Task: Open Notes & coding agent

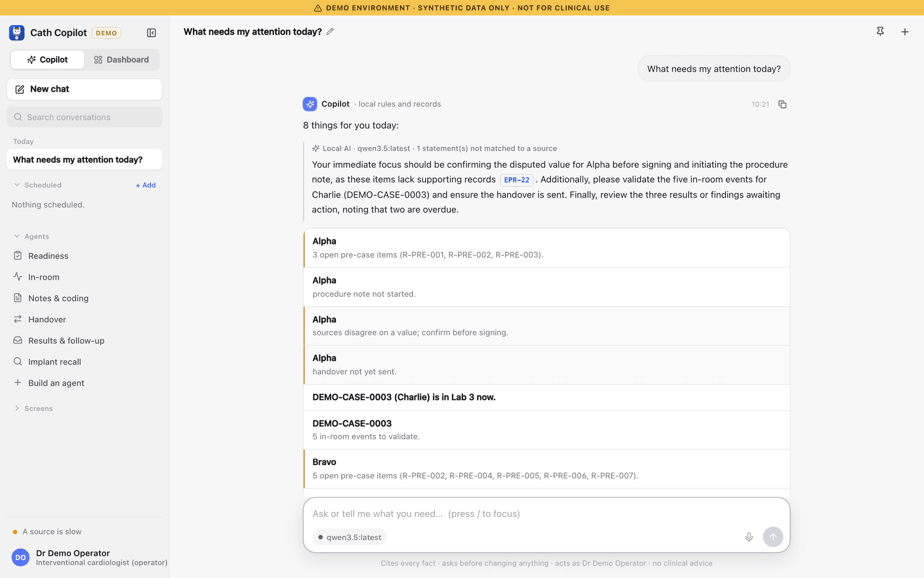Action: pos(84,298)
